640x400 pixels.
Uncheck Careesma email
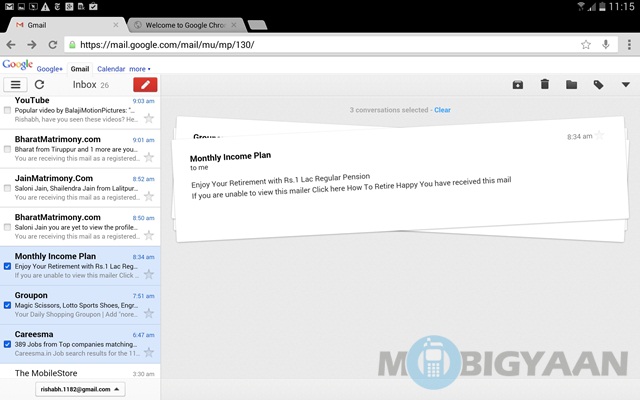point(7,344)
